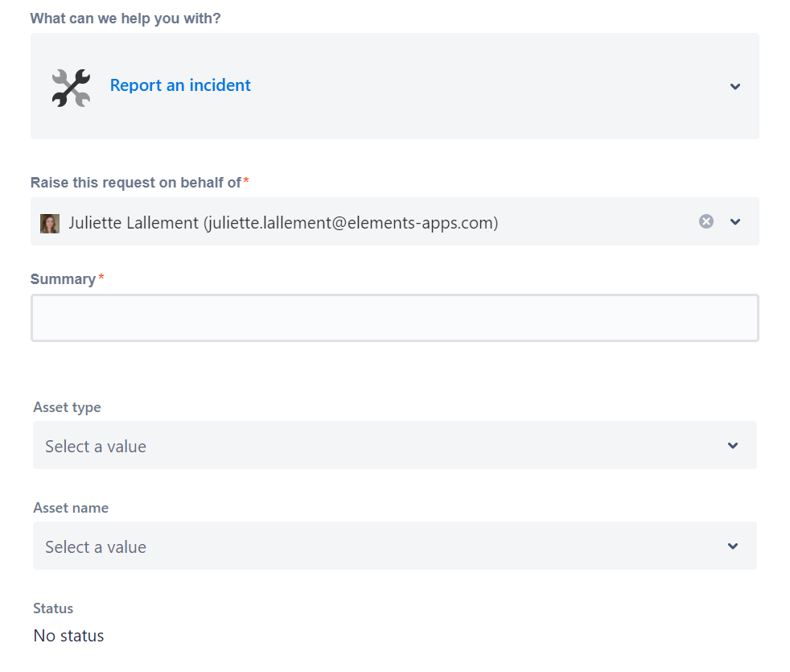Click the chevron icon on the incident card
This screenshot has width=790, height=672.
(734, 85)
